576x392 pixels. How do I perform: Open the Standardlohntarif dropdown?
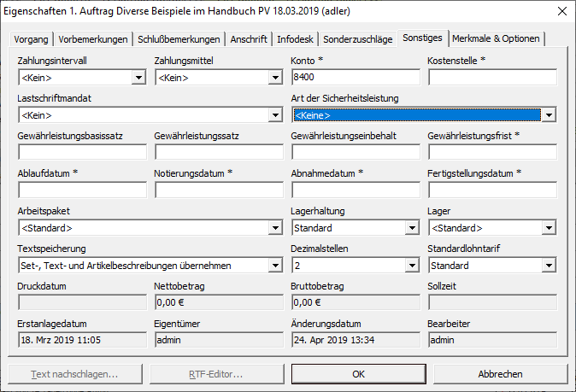[x=549, y=266]
